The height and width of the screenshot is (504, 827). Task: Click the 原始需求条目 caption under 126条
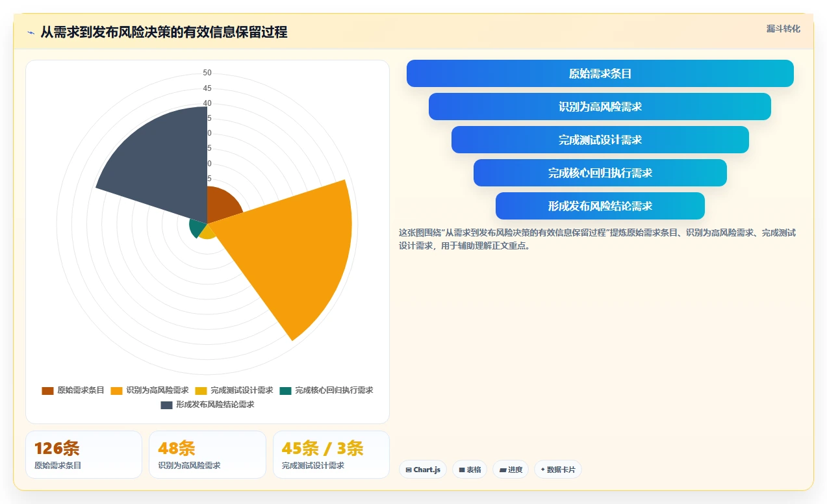tap(58, 466)
